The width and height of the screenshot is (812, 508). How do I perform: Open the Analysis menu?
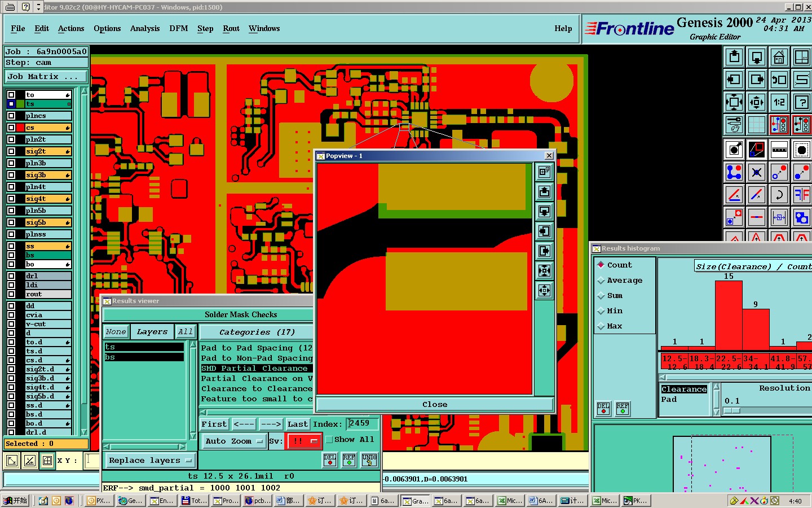(145, 28)
